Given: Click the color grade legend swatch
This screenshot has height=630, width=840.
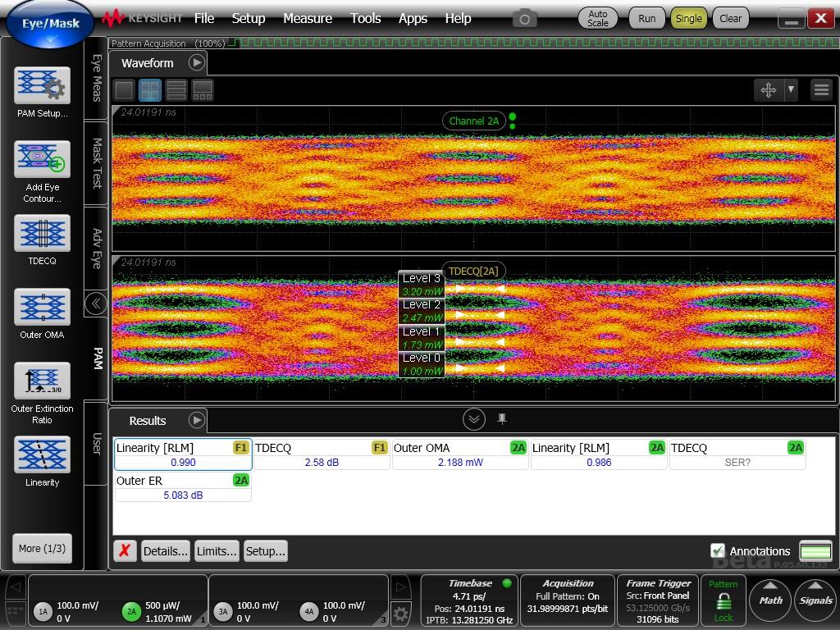Looking at the screenshot, I should click(x=815, y=551).
